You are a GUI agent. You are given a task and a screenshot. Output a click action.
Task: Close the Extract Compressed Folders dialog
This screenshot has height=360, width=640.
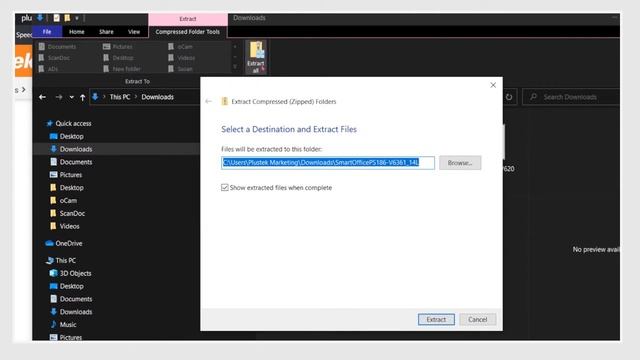493,85
